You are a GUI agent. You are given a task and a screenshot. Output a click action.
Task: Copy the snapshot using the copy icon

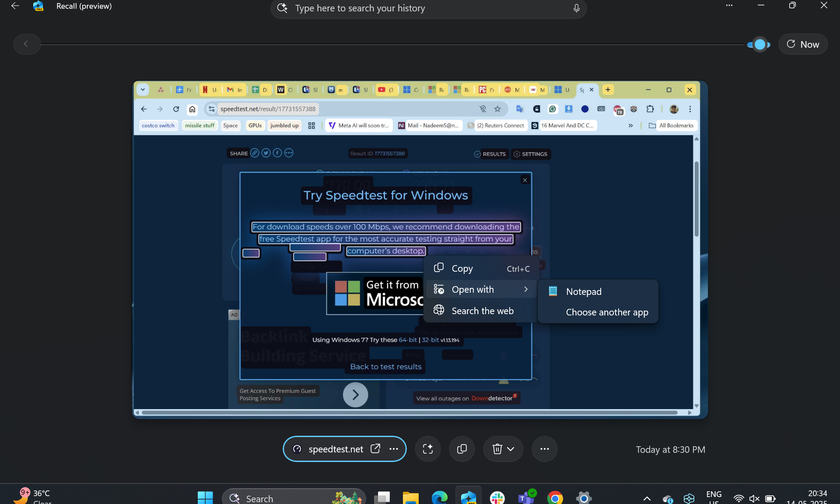pyautogui.click(x=462, y=449)
